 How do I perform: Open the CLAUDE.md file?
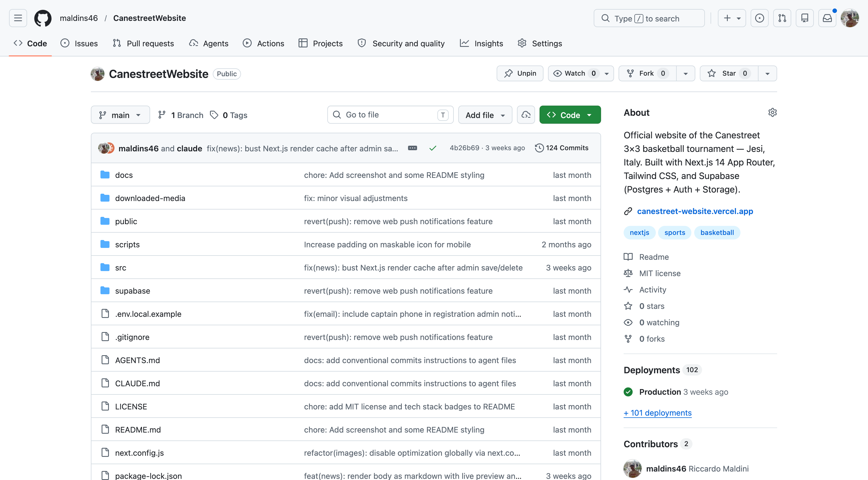pos(137,383)
